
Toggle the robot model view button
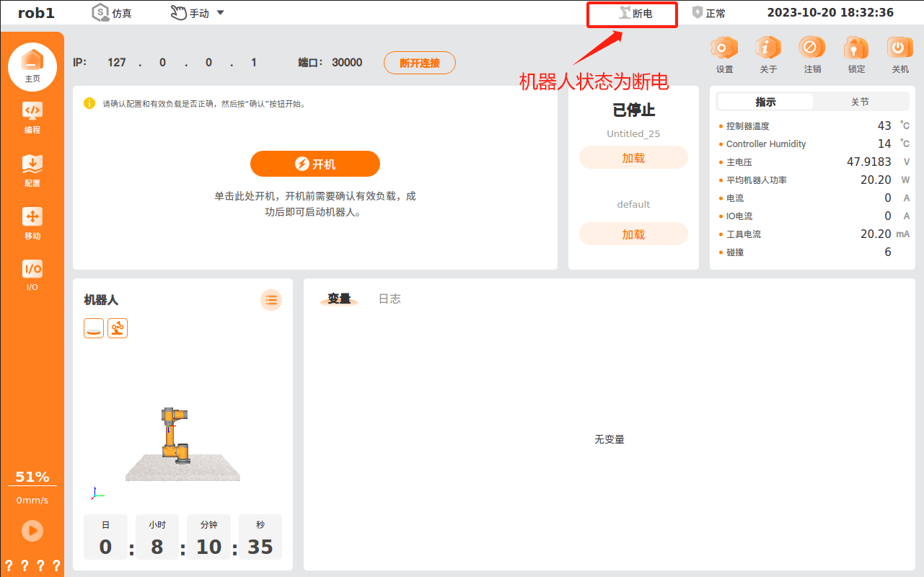point(118,328)
